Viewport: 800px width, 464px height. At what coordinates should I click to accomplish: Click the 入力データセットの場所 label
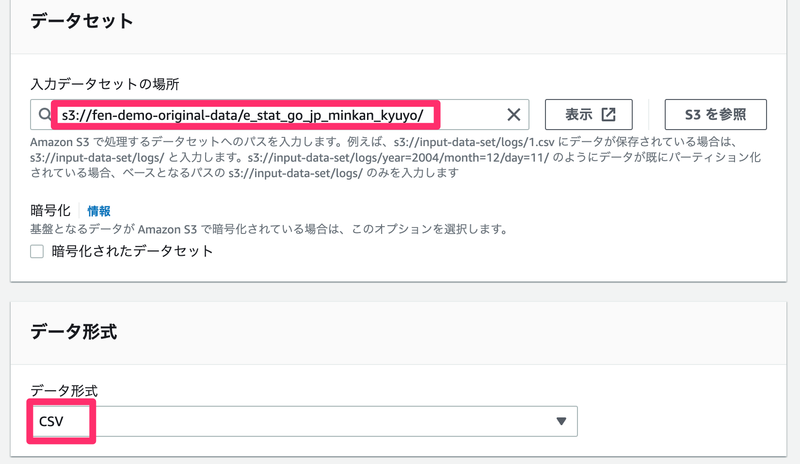pos(105,84)
